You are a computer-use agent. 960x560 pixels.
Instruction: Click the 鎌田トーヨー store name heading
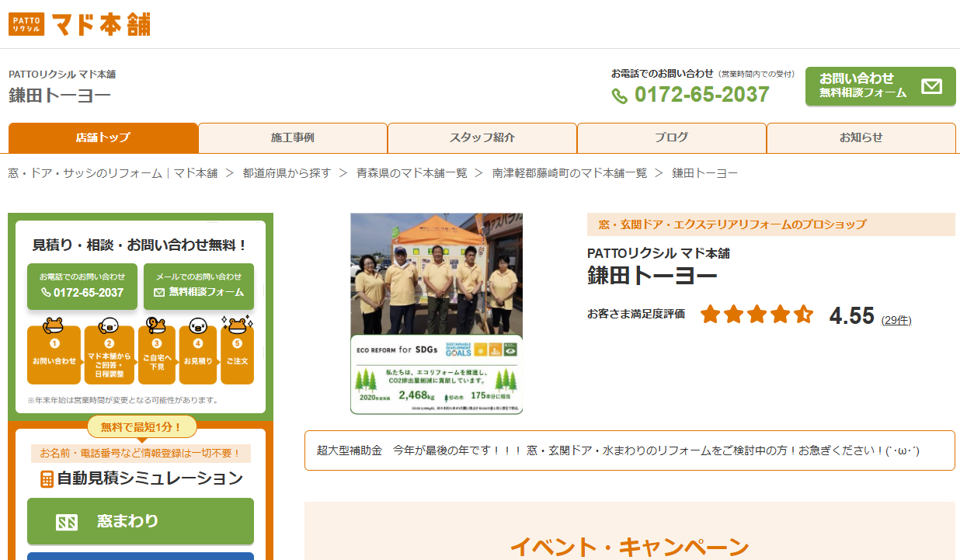click(652, 276)
